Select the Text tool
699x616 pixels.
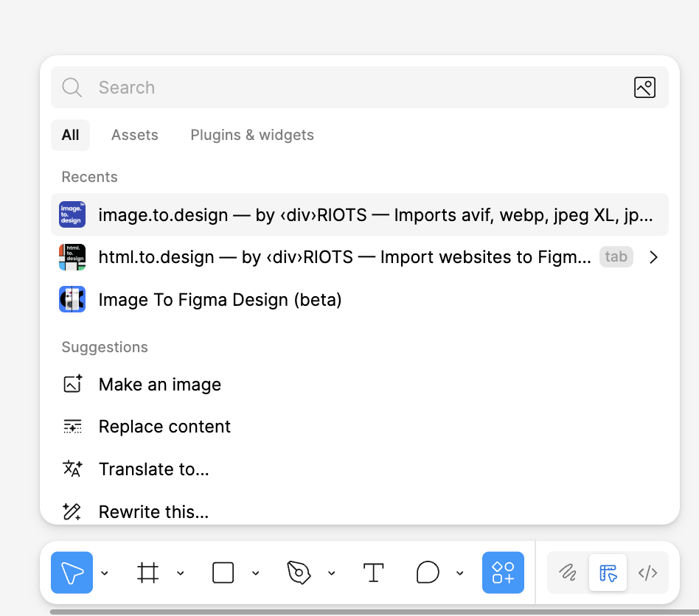[374, 573]
